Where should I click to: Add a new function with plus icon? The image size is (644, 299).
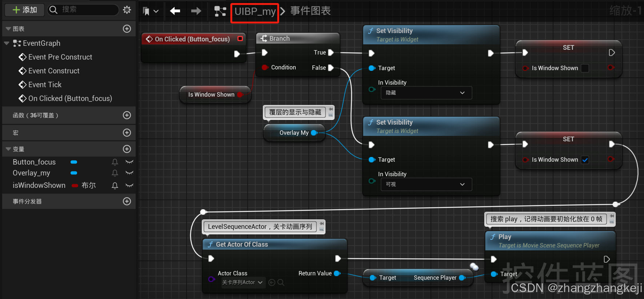coord(127,115)
